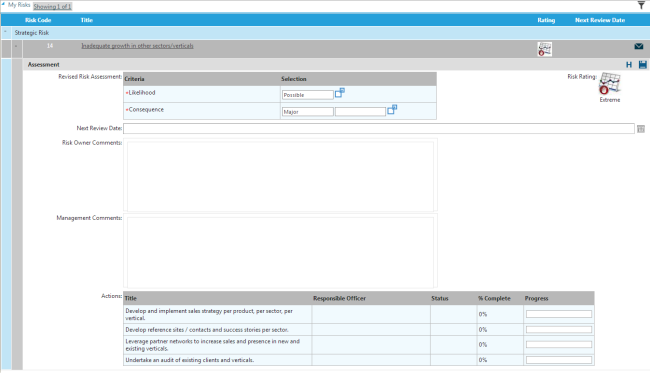Collapse the My Risks panel
Screen dimensions: 650x375
click(3, 5)
